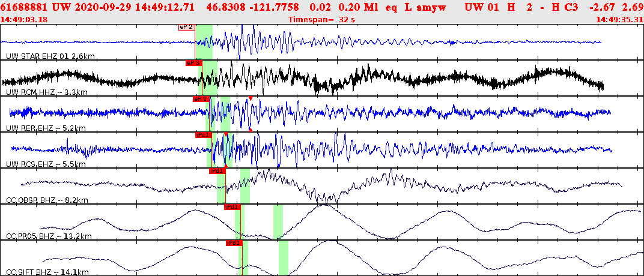644x276 pixels.
Task: Select the UW RCS EHZ 5.5km channel label
Action: point(46,164)
